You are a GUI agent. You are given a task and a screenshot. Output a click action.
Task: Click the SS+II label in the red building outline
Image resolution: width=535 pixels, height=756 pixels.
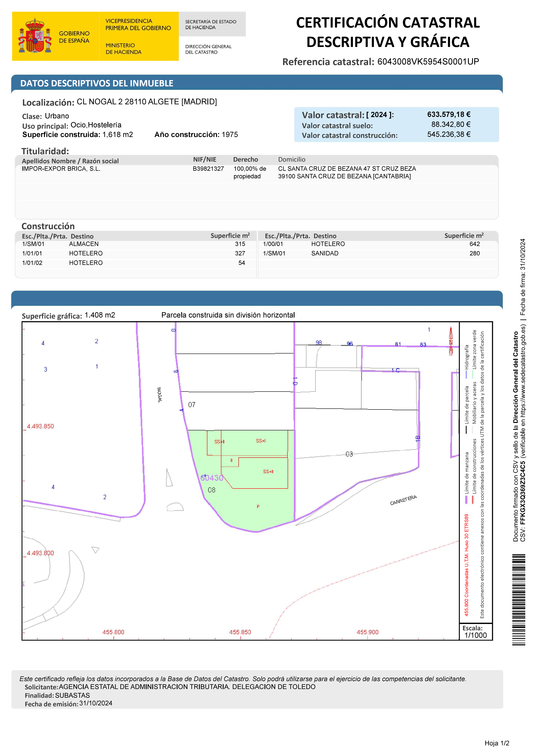[268, 471]
